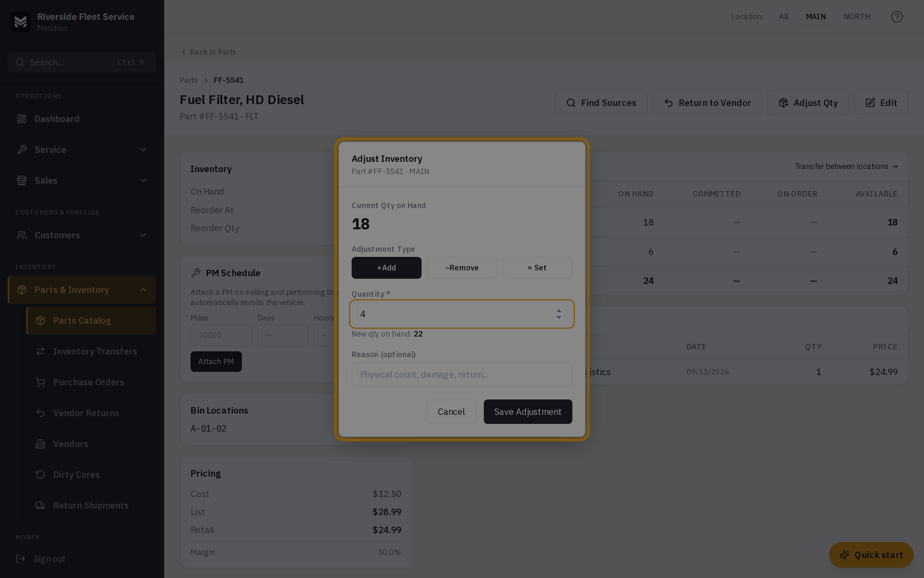Click the Dirty Cores refresh icon

click(x=40, y=475)
